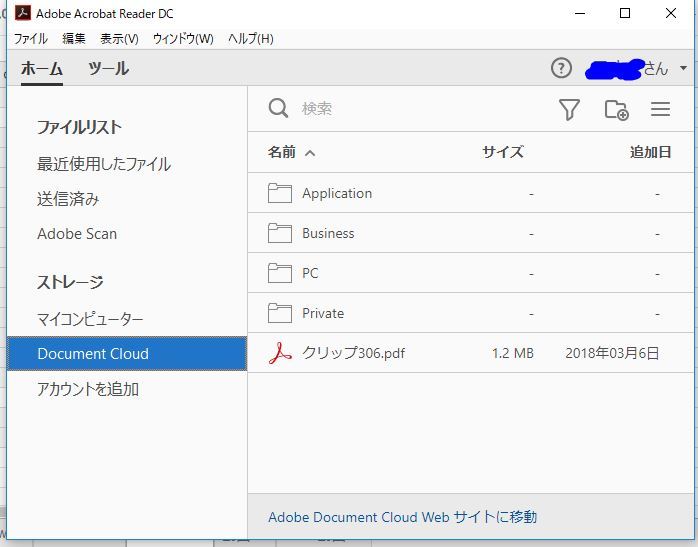Select 最近使用したファイル in file list
698x547 pixels.
tap(104, 164)
